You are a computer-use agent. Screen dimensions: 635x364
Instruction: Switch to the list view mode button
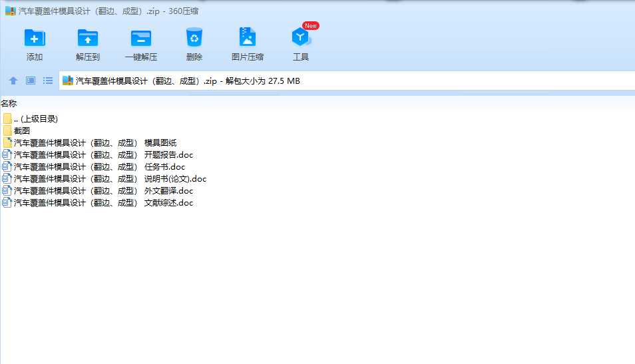pos(48,81)
